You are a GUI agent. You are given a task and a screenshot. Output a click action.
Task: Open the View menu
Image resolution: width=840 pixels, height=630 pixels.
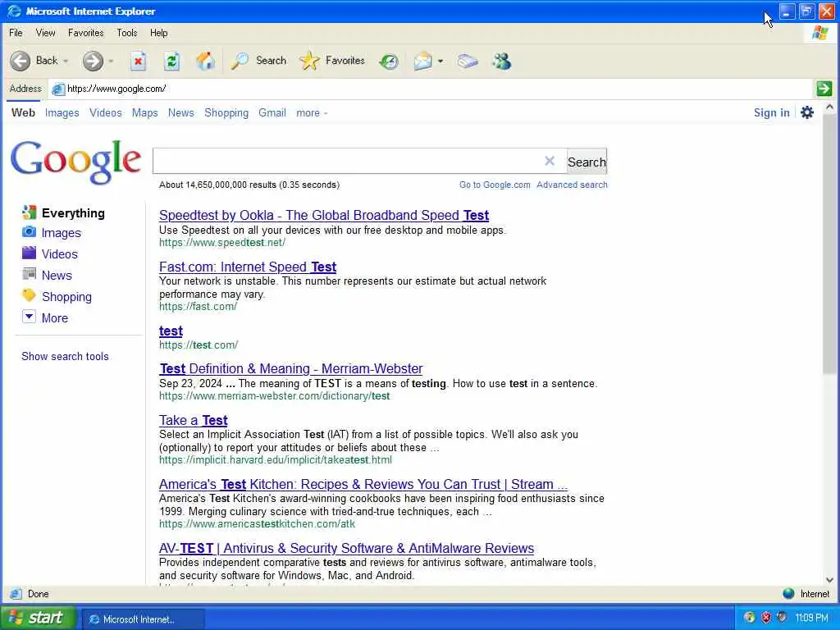(46, 33)
